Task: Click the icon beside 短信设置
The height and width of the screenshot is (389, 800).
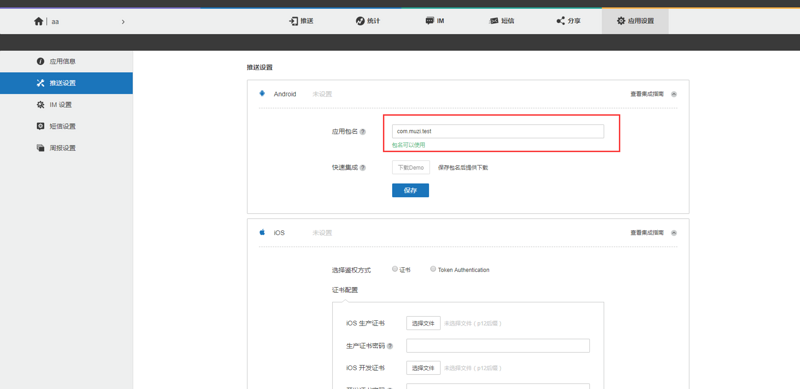Action: coord(40,126)
